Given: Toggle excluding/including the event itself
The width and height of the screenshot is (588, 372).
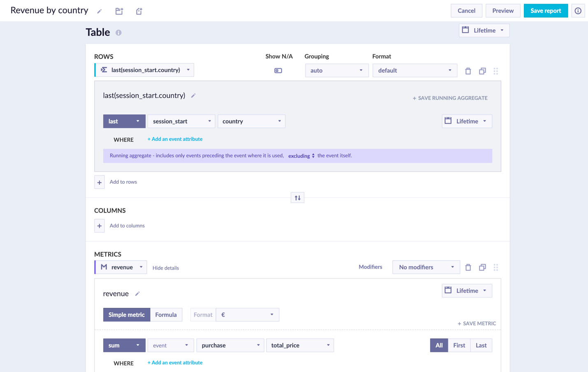Looking at the screenshot, I should pos(301,156).
